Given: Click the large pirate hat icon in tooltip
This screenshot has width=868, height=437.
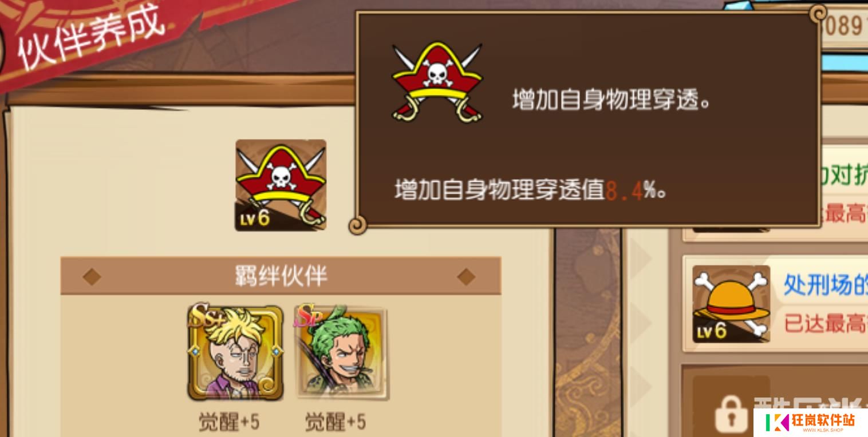Looking at the screenshot, I should [437, 82].
